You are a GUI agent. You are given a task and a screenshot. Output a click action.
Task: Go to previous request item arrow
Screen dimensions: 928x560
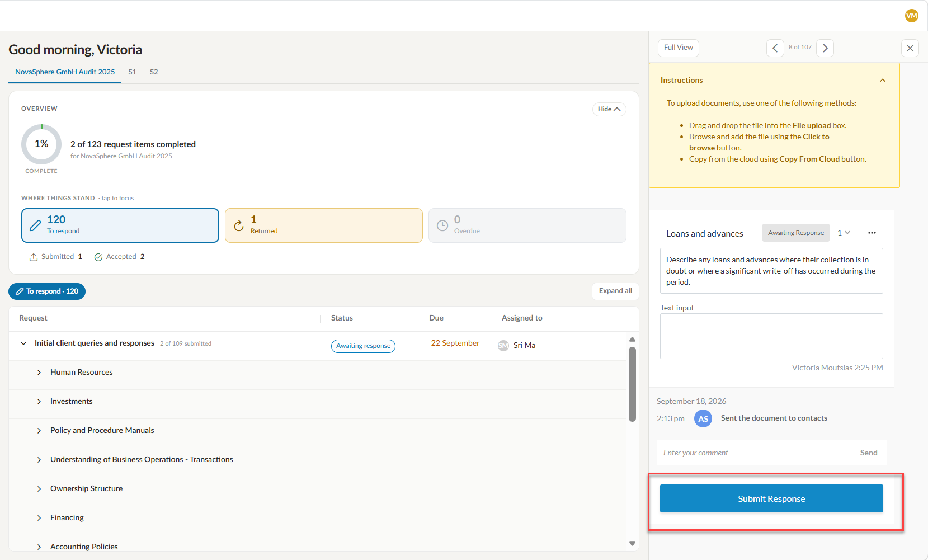775,48
